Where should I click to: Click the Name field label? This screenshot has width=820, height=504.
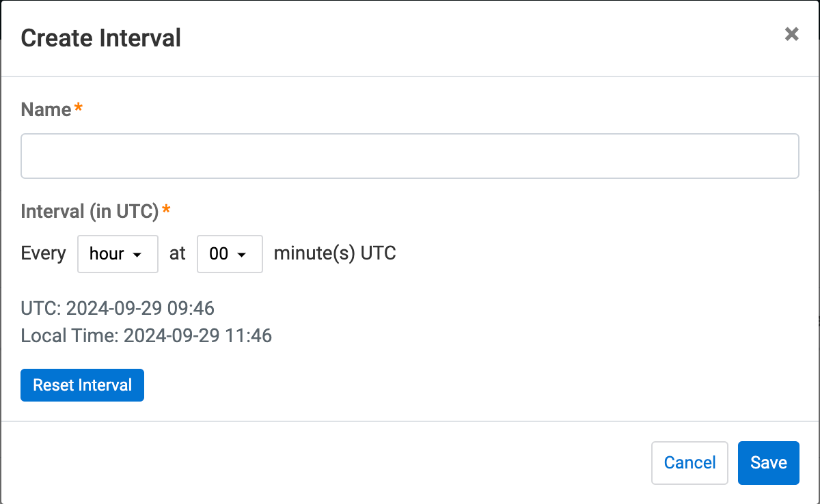coord(46,109)
